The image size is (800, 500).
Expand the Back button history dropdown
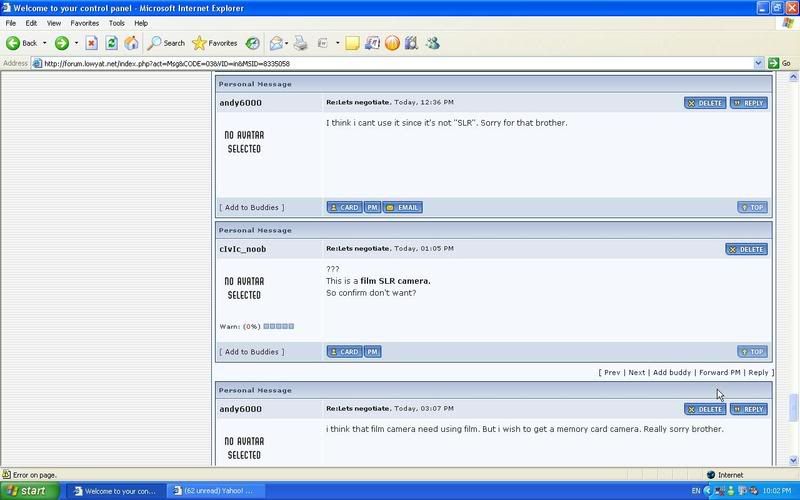pos(44,43)
